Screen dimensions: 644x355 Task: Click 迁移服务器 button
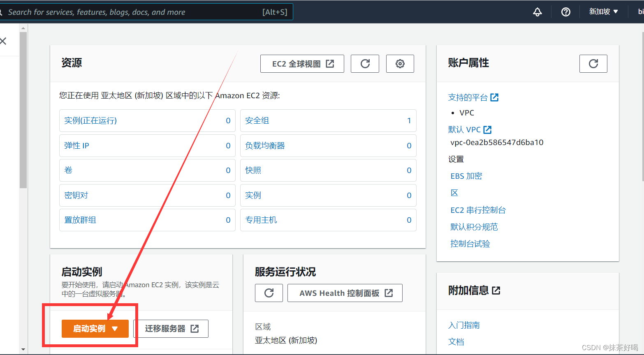click(x=171, y=329)
